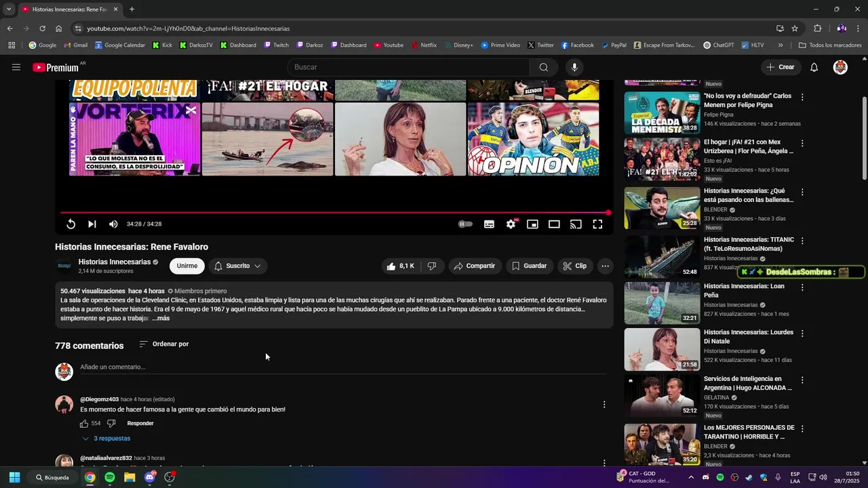The image size is (868, 488).
Task: Click the Añade un comentario field
Action: point(343,367)
